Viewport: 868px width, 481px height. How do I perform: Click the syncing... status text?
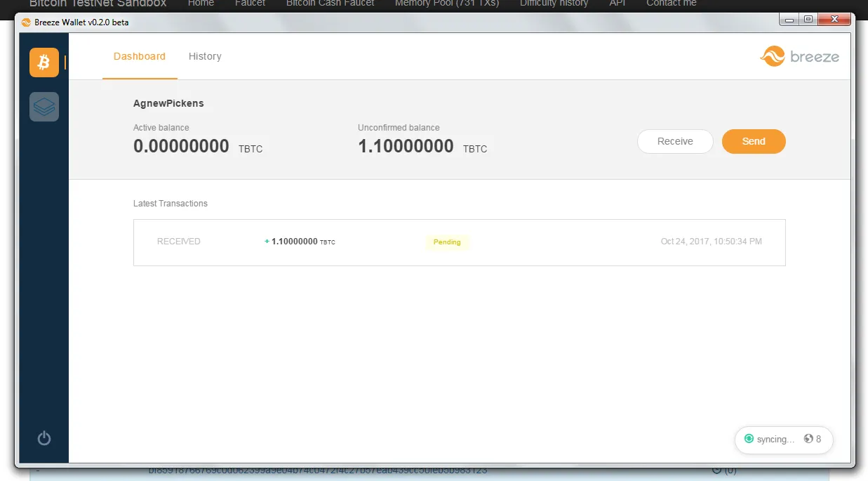(x=776, y=440)
